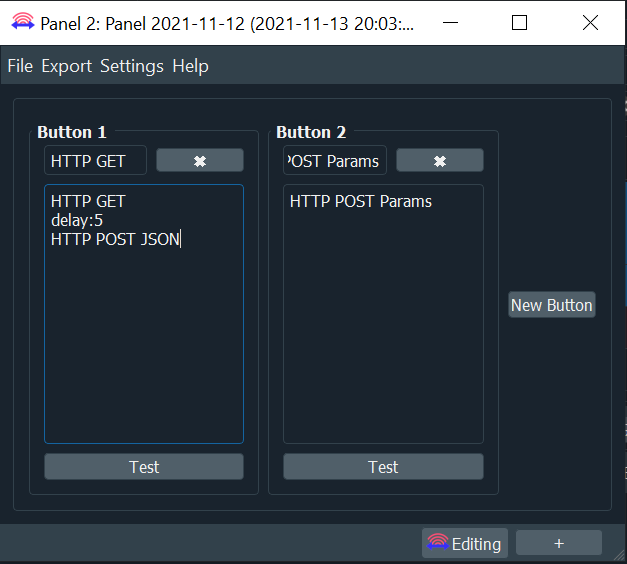Click New Button to add a button

(551, 305)
